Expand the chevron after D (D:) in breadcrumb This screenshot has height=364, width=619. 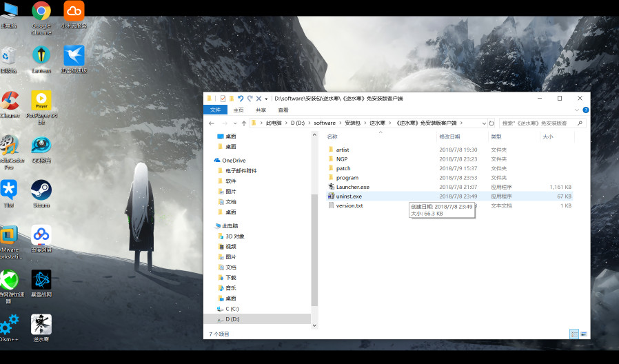309,123
